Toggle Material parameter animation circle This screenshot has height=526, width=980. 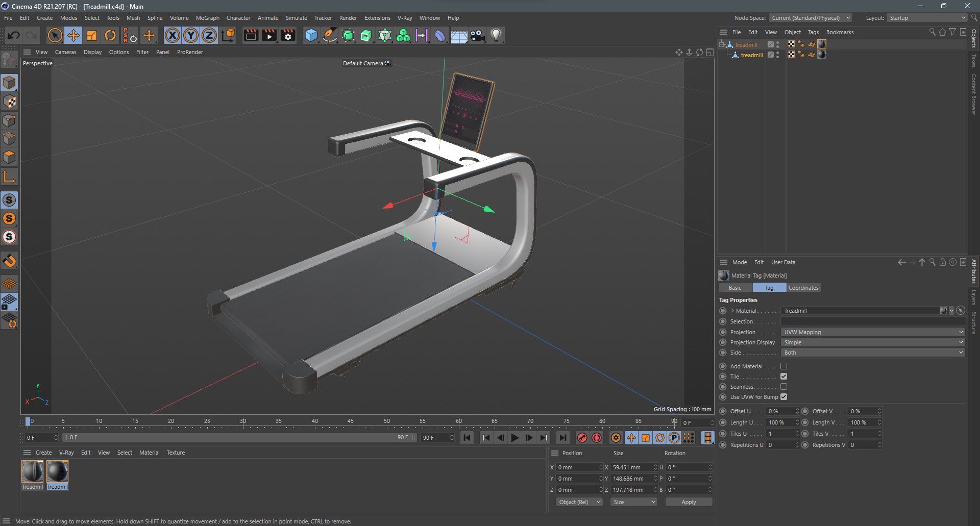click(723, 311)
